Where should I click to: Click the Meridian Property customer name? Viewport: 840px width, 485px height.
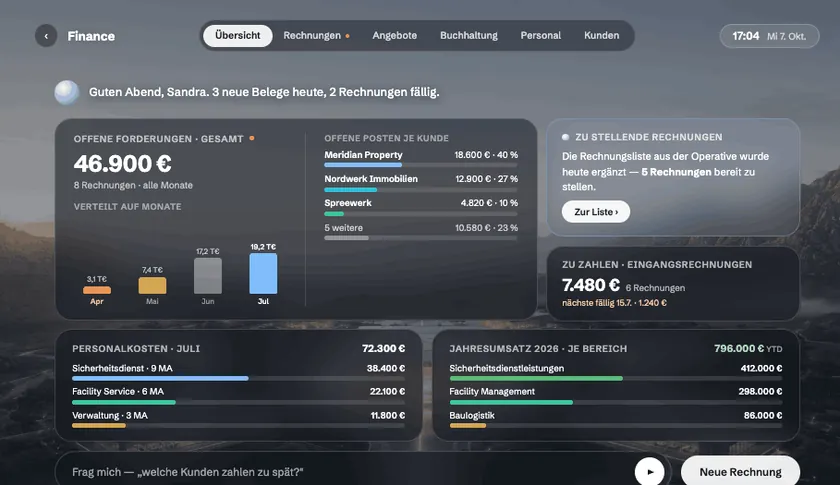click(363, 154)
